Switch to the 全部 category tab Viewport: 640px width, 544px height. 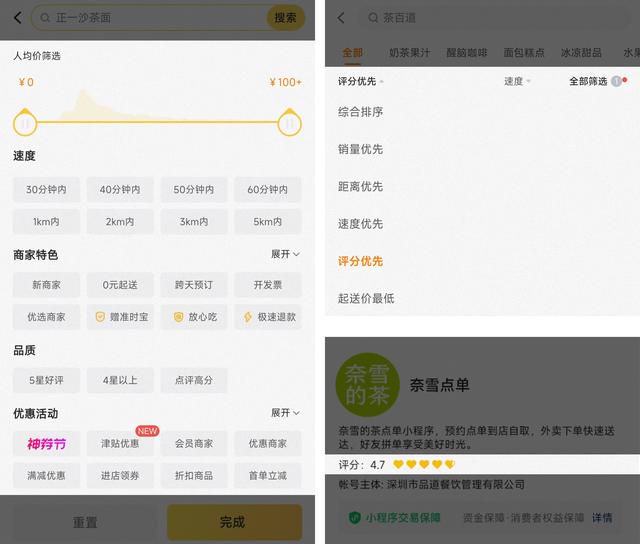[352, 53]
